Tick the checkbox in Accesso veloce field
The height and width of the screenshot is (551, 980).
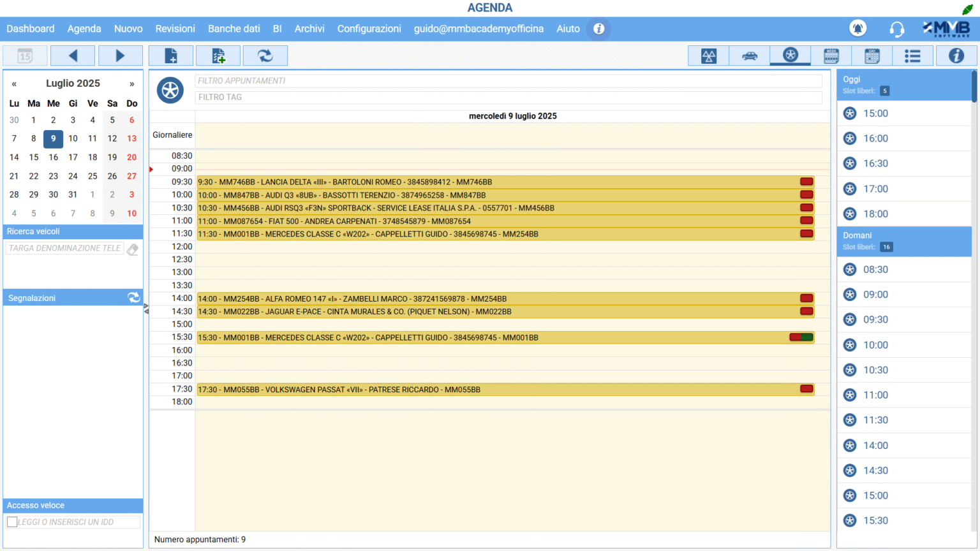coord(12,522)
